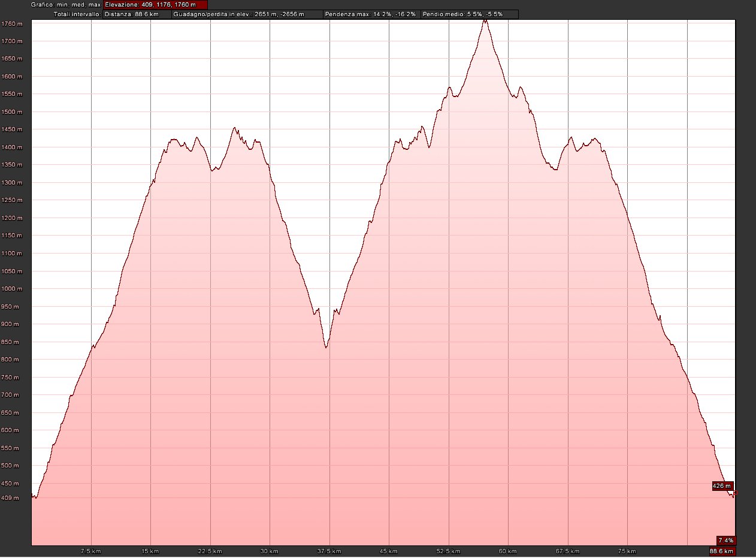Click the 37.5 km label on distance axis

click(x=329, y=551)
